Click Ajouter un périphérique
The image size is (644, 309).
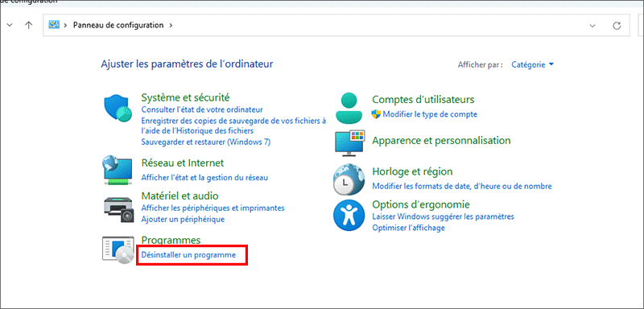coord(183,219)
